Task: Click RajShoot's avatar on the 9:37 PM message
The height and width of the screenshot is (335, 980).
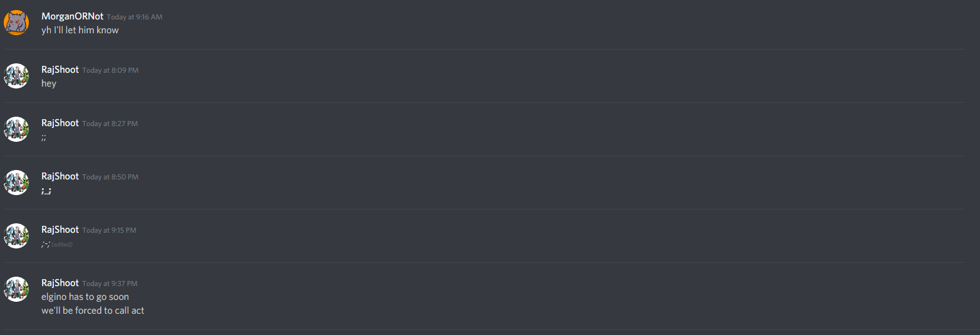Action: [16, 289]
